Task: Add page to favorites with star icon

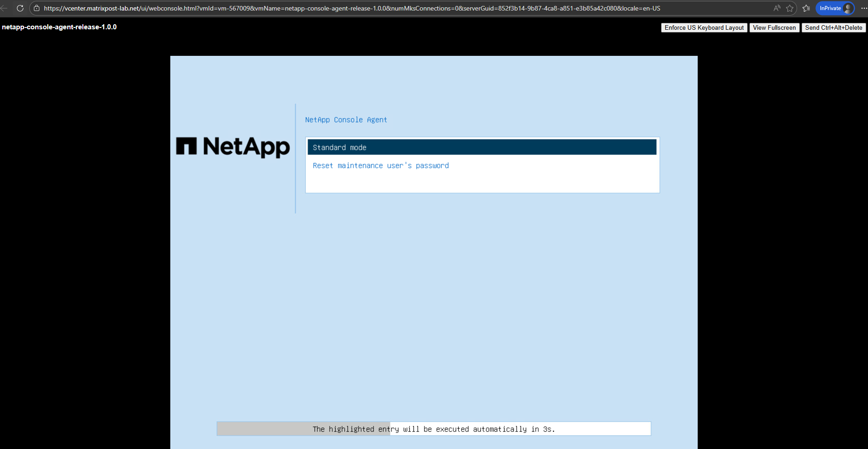Action: click(790, 8)
